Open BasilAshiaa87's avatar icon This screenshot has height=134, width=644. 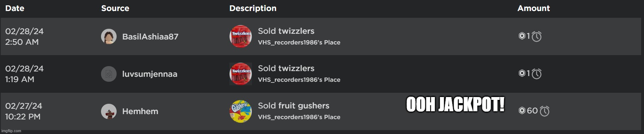109,37
